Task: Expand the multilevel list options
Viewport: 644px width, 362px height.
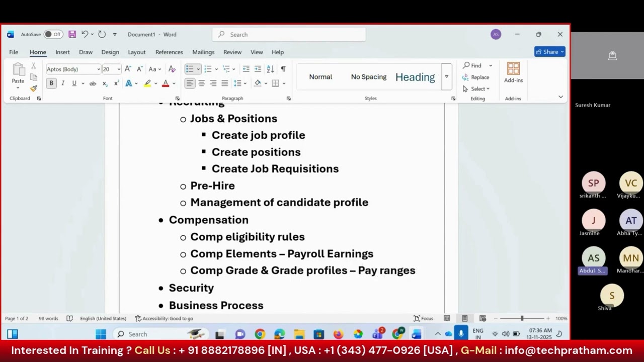Action: [234, 69]
